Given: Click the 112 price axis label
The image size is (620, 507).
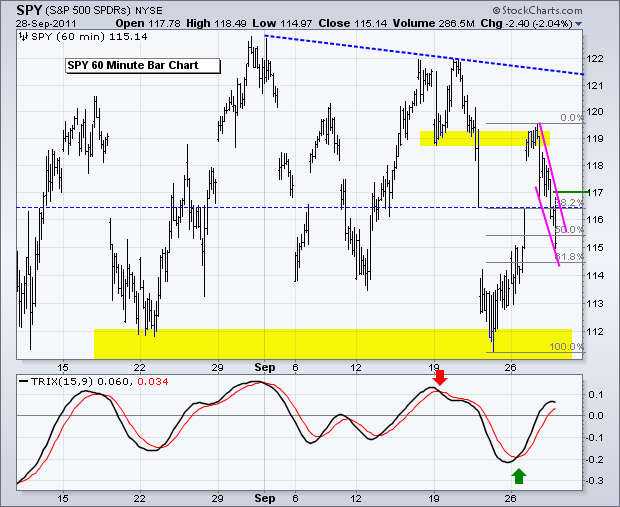Looking at the screenshot, I should 595,331.
